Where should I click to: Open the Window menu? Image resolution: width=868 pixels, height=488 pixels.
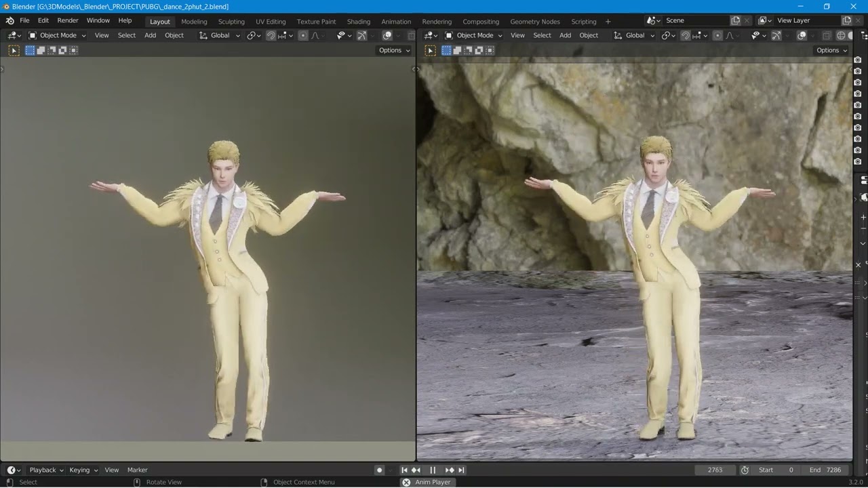click(98, 21)
